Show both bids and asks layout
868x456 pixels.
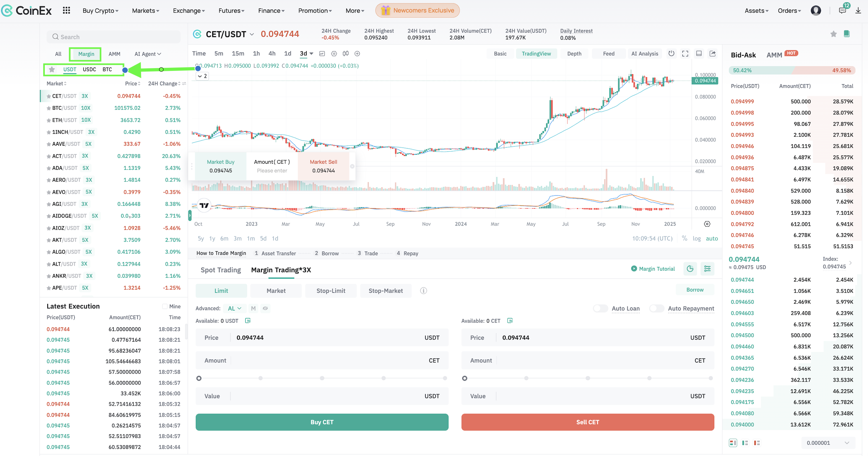733,443
